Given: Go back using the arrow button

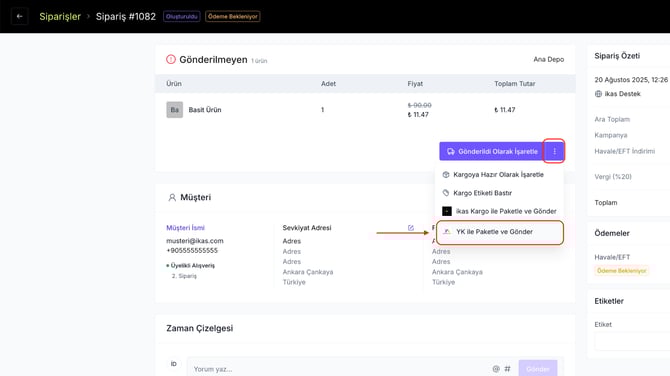Looking at the screenshot, I should 20,16.
